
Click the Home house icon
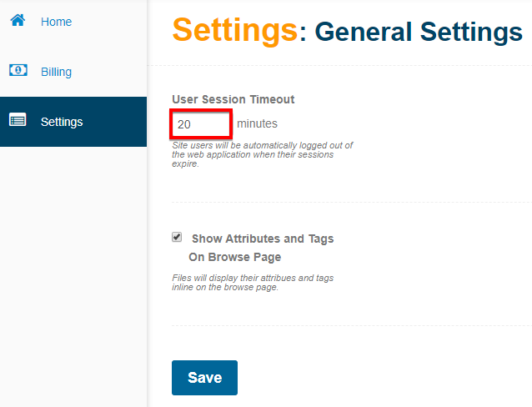click(18, 20)
